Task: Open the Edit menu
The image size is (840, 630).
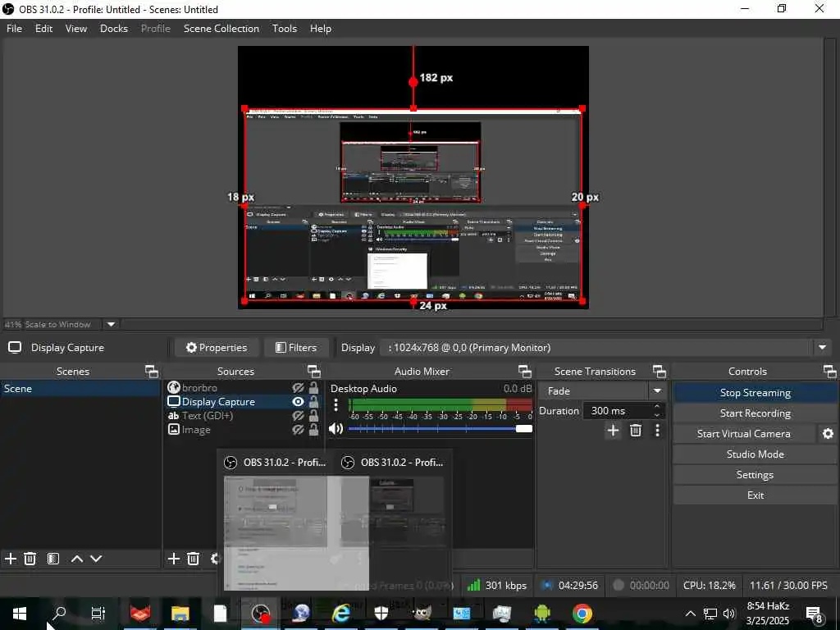Action: (43, 29)
